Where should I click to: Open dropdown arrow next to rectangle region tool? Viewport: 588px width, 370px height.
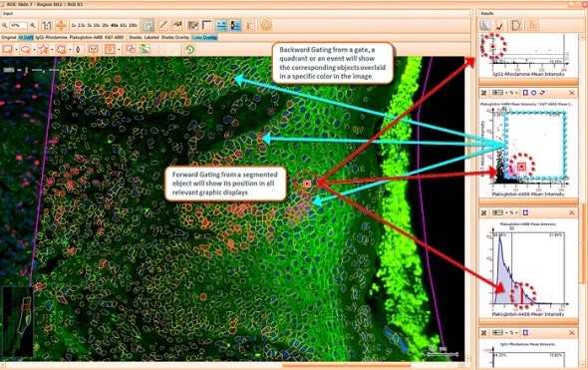click(x=16, y=50)
